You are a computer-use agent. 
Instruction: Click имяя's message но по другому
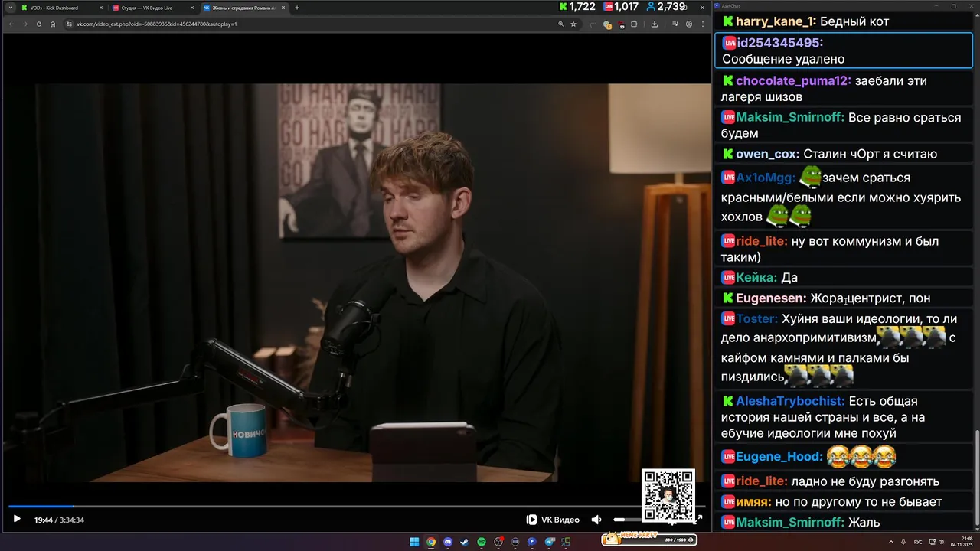click(844, 502)
